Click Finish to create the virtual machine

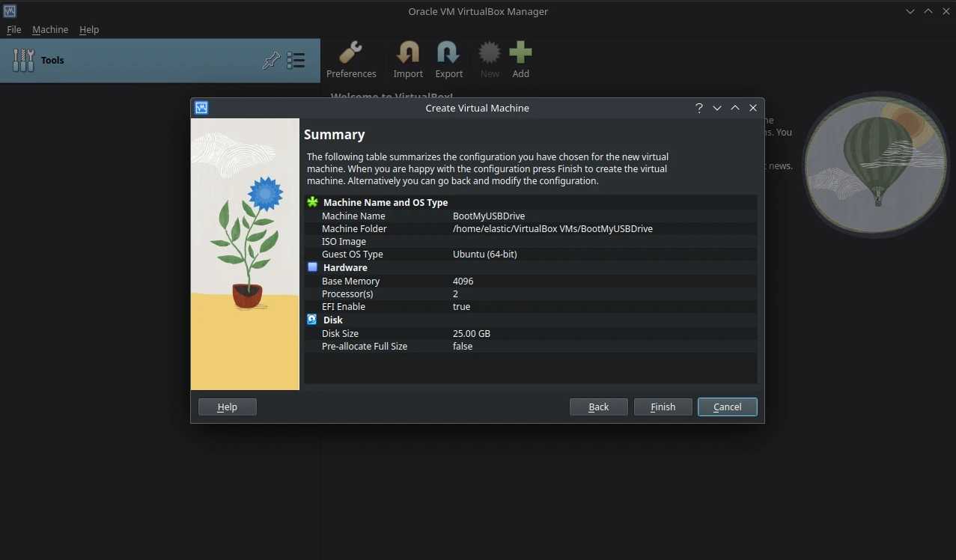point(663,407)
